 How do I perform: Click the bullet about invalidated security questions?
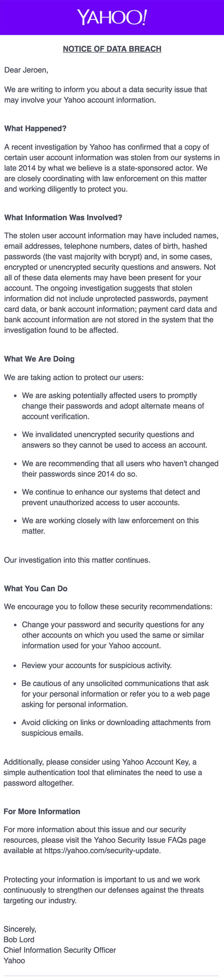click(114, 439)
